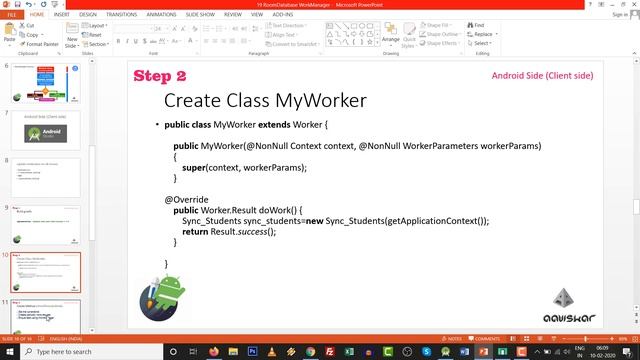Open the Replace dropdown arrow

497,34
